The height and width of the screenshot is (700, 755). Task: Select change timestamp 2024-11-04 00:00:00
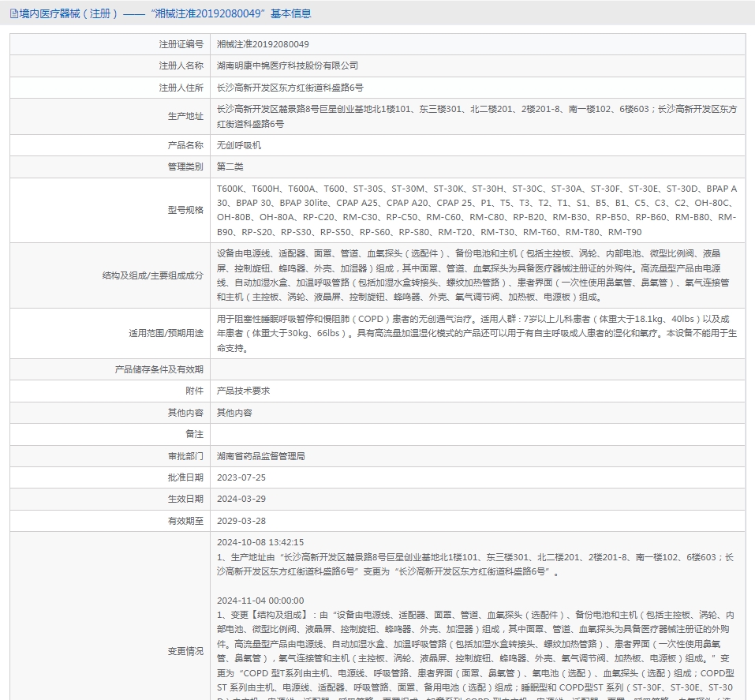pyautogui.click(x=260, y=601)
